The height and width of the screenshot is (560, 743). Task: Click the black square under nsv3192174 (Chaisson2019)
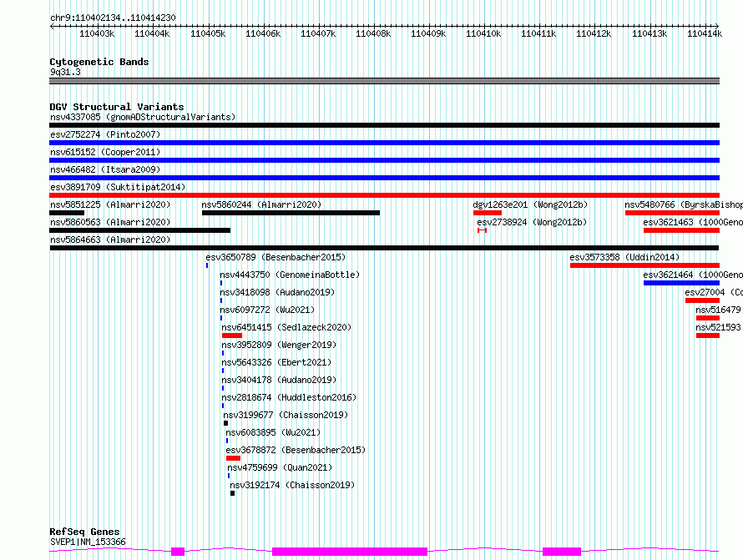pos(232,493)
